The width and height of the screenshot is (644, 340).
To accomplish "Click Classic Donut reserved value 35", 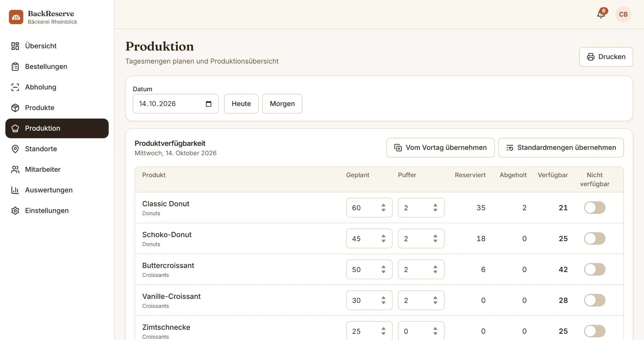I will (481, 208).
